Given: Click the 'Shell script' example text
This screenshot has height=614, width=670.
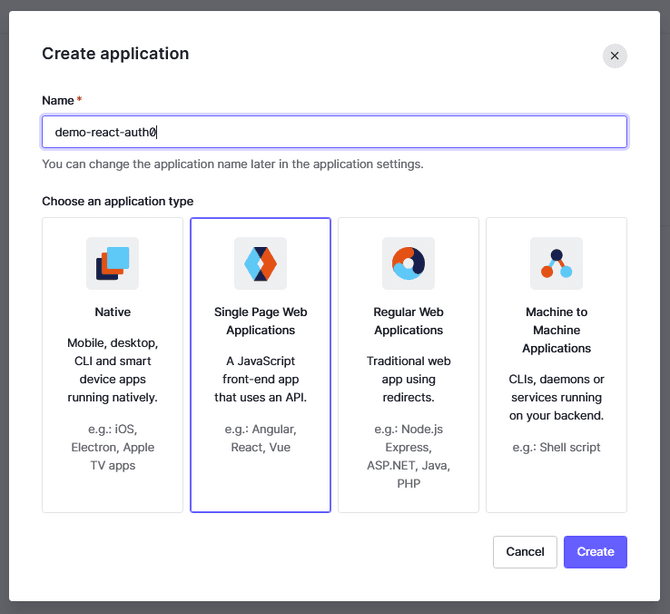Looking at the screenshot, I should click(556, 447).
